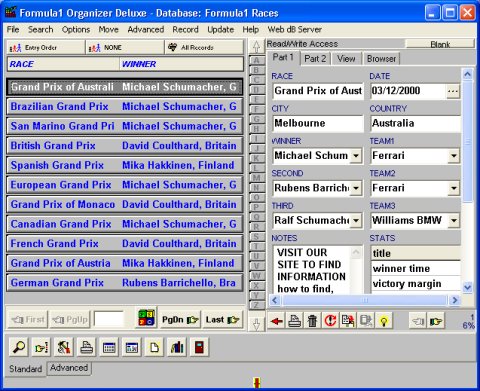This screenshot has height=391, width=480.
Task: Switch to the View tab
Action: [346, 59]
